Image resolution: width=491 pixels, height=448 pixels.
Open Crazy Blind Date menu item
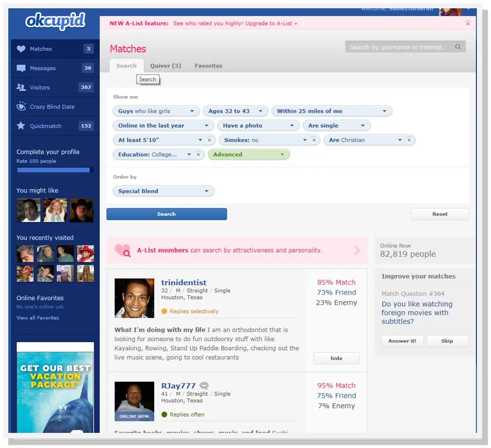pos(55,107)
